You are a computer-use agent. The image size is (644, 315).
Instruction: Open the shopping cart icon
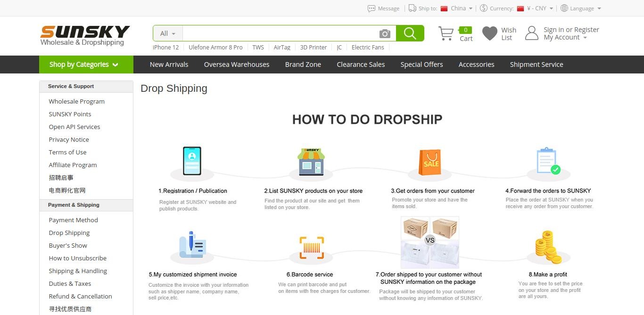pyautogui.click(x=446, y=33)
